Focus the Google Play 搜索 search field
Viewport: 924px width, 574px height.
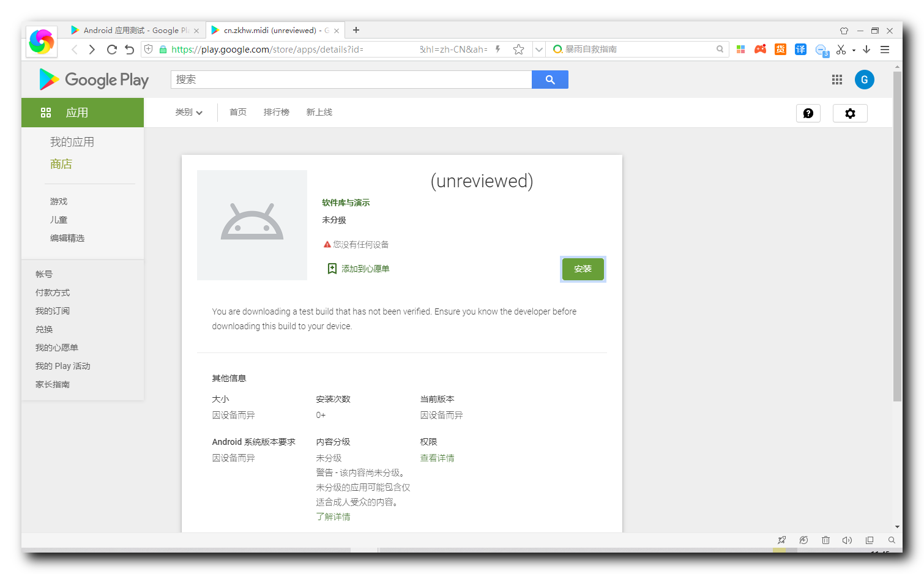click(351, 80)
